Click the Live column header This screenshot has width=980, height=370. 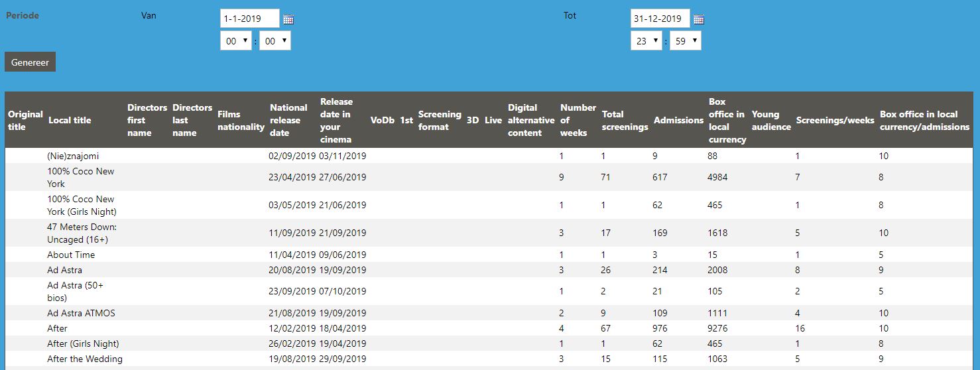tap(493, 120)
